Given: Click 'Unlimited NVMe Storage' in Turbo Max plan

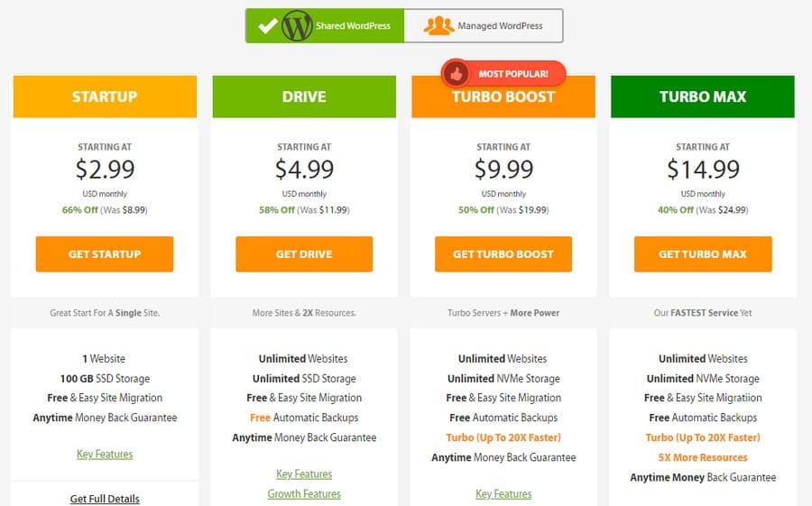Looking at the screenshot, I should [703, 379].
